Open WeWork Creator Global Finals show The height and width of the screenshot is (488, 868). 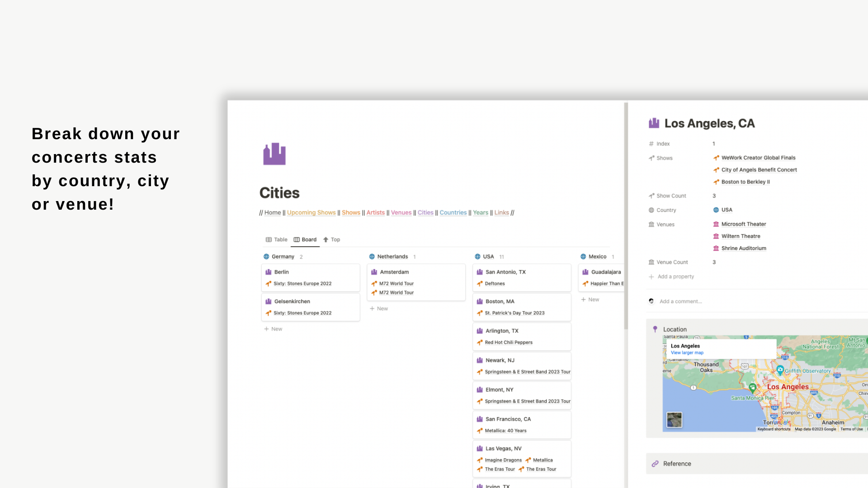point(755,158)
